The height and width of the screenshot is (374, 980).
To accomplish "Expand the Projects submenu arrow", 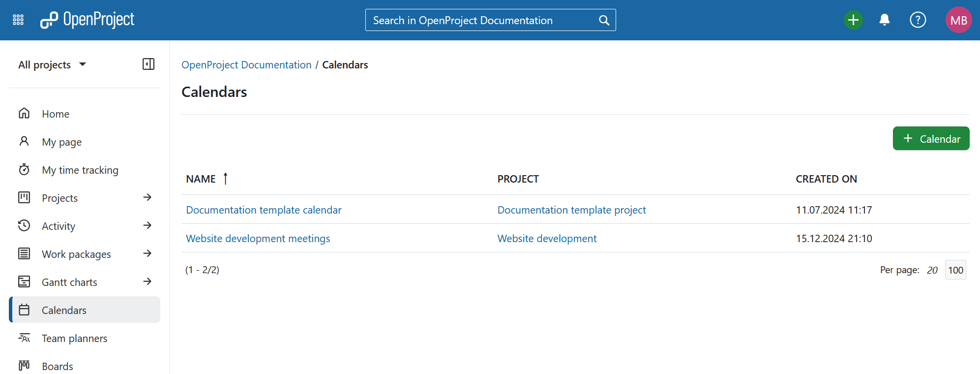I will coord(148,197).
